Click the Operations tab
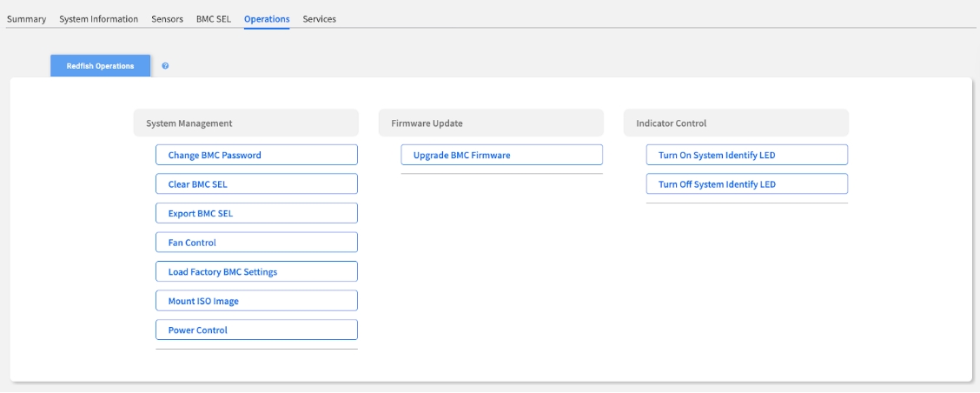 (267, 19)
